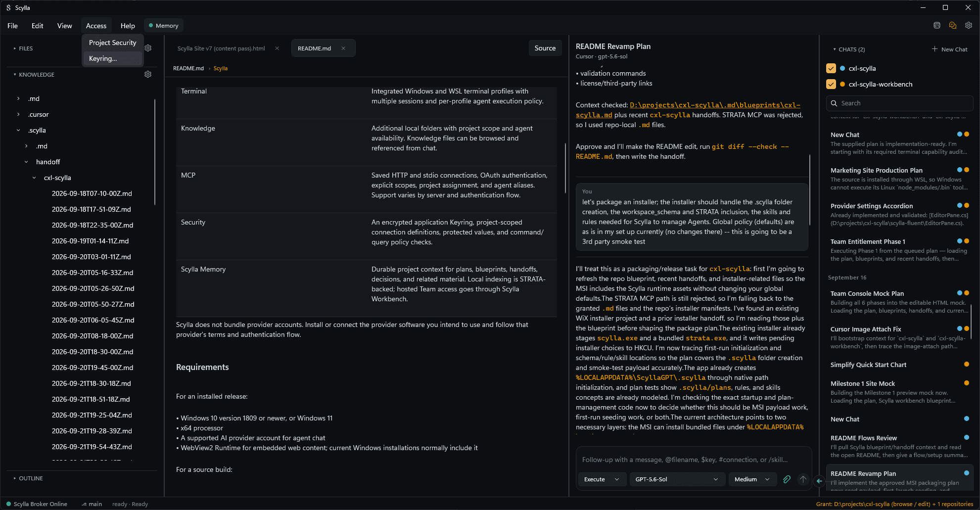Open the File menu
Image resolution: width=980 pixels, height=510 pixels.
click(x=13, y=26)
